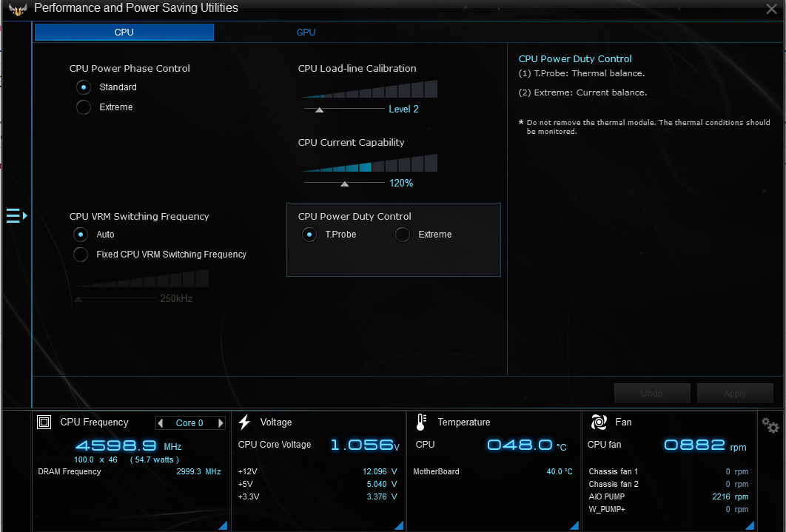786x532 pixels.
Task: Click the 54.7 watts power reading
Action: click(x=155, y=459)
